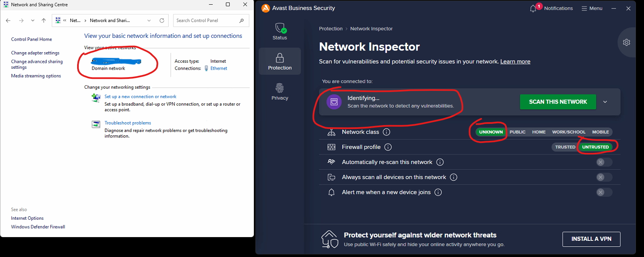Select Mobile network class
The height and width of the screenshot is (257, 644).
pos(600,132)
